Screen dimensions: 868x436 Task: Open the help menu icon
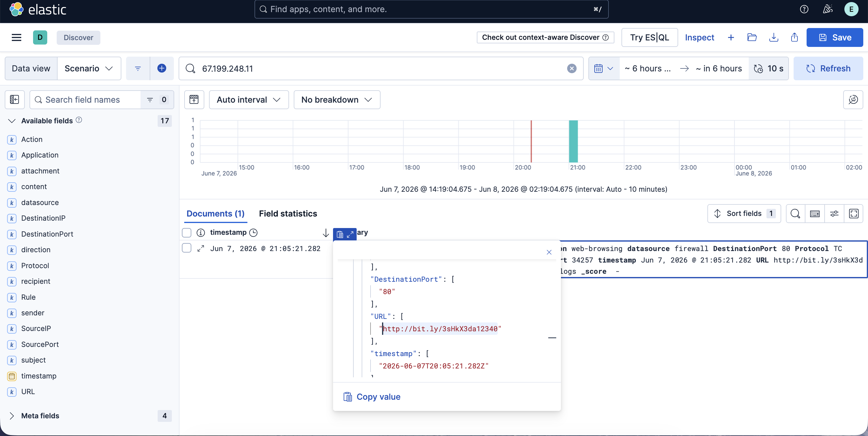click(804, 9)
